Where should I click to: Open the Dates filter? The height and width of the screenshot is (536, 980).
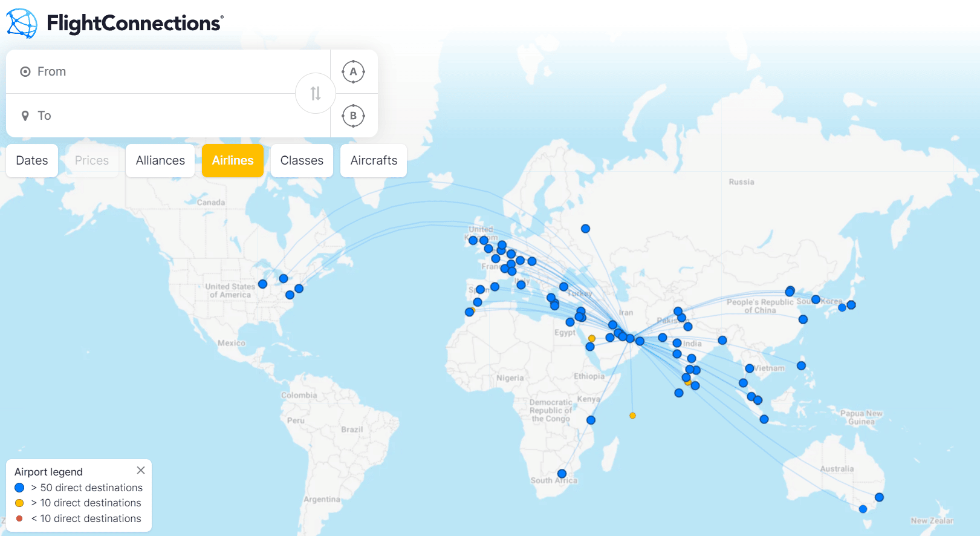pos(32,160)
